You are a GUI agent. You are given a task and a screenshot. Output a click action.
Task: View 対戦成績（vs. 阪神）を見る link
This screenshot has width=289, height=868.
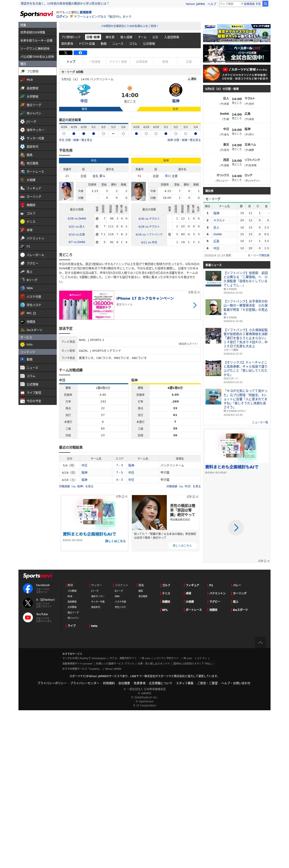(x=76, y=487)
